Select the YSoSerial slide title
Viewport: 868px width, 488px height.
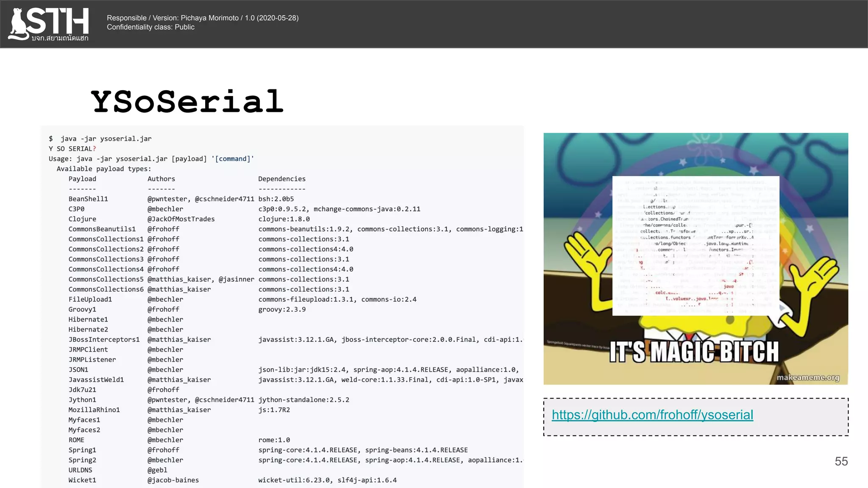tap(187, 102)
